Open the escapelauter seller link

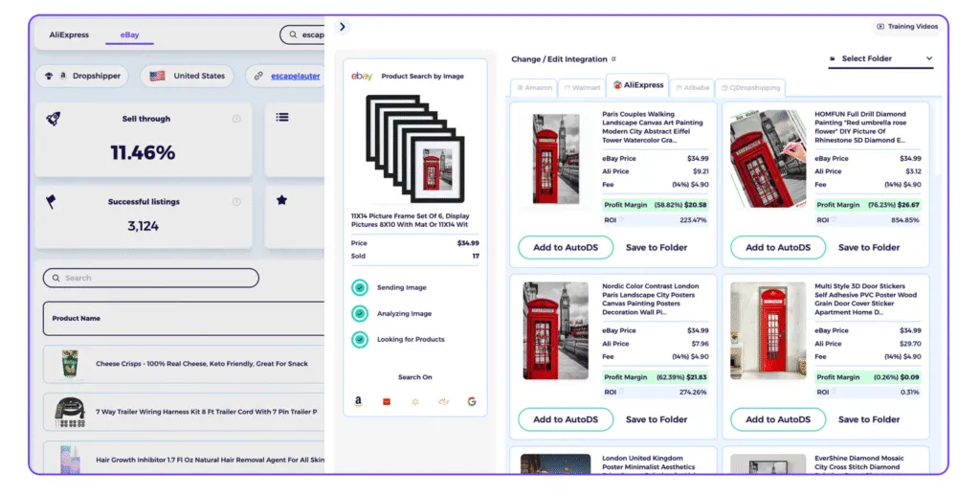(x=295, y=76)
